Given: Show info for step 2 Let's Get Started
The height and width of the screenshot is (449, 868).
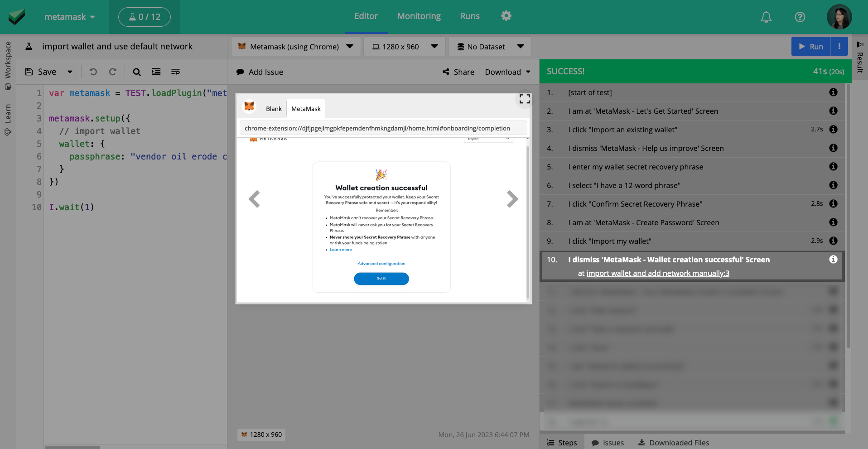Looking at the screenshot, I should coord(833,111).
